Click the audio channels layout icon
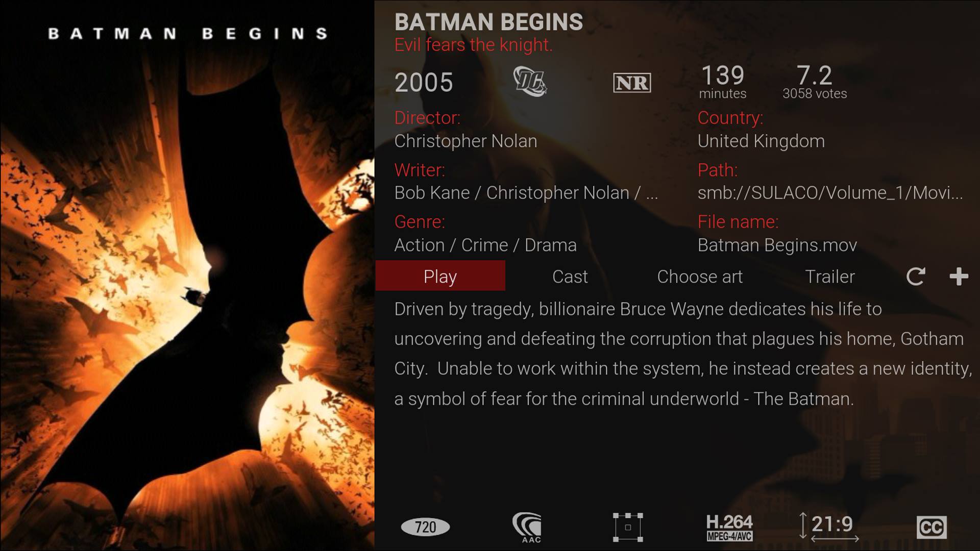The image size is (980, 551). pos(628,528)
